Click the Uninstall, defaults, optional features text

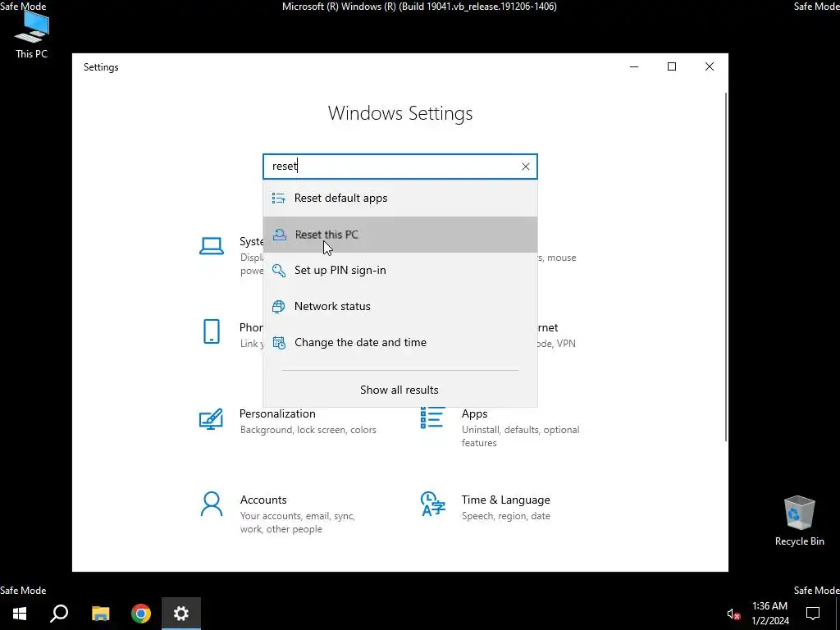pos(520,436)
